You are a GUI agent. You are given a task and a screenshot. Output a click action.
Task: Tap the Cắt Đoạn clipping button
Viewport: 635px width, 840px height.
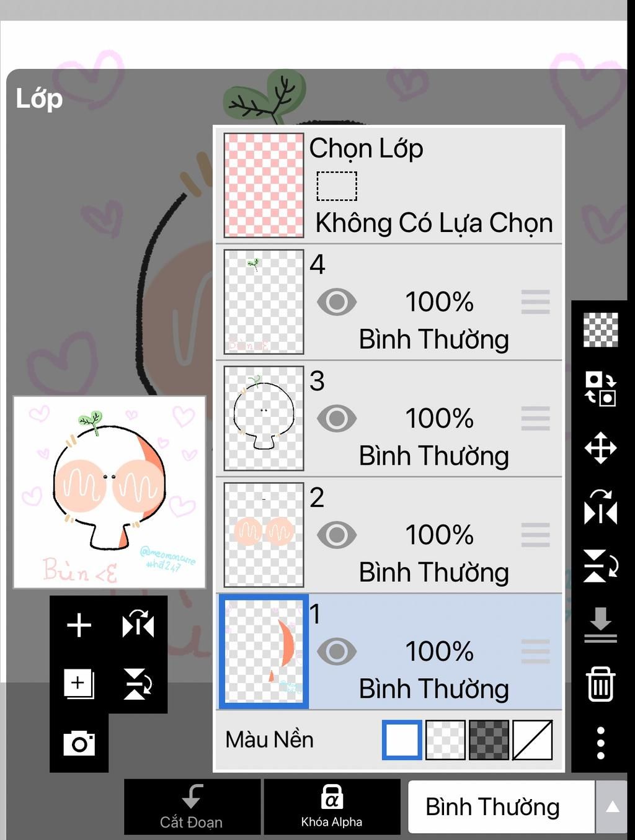click(192, 806)
